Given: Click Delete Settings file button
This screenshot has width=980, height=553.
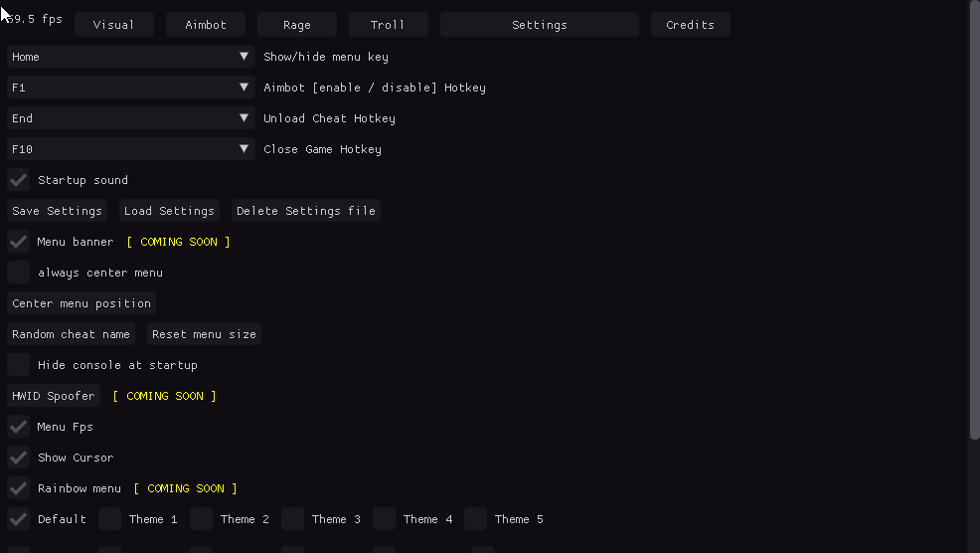Looking at the screenshot, I should pos(306,211).
